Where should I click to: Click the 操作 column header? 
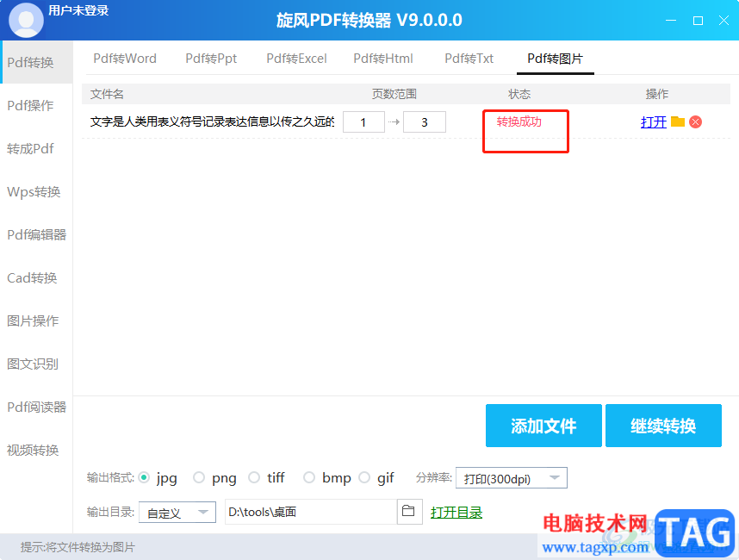coord(656,94)
